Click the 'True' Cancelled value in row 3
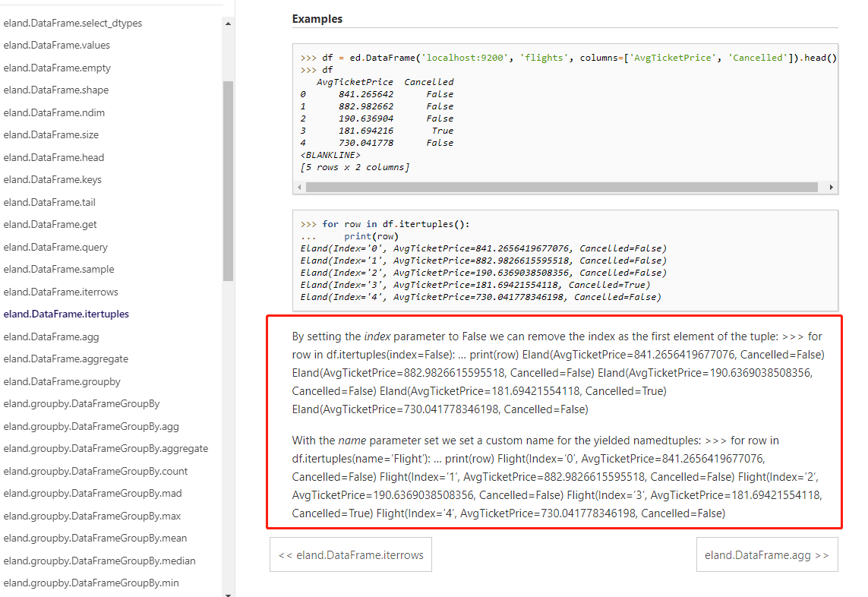The image size is (868, 597). pyautogui.click(x=443, y=131)
